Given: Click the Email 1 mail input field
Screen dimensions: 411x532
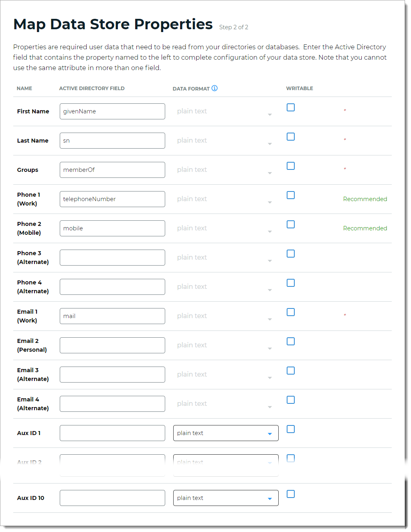Looking at the screenshot, I should pyautogui.click(x=112, y=316).
